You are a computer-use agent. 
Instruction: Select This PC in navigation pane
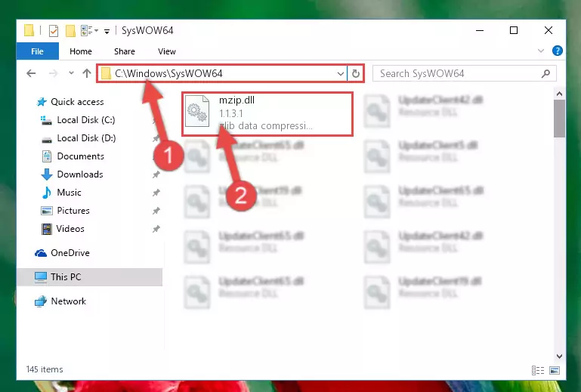tap(89, 276)
